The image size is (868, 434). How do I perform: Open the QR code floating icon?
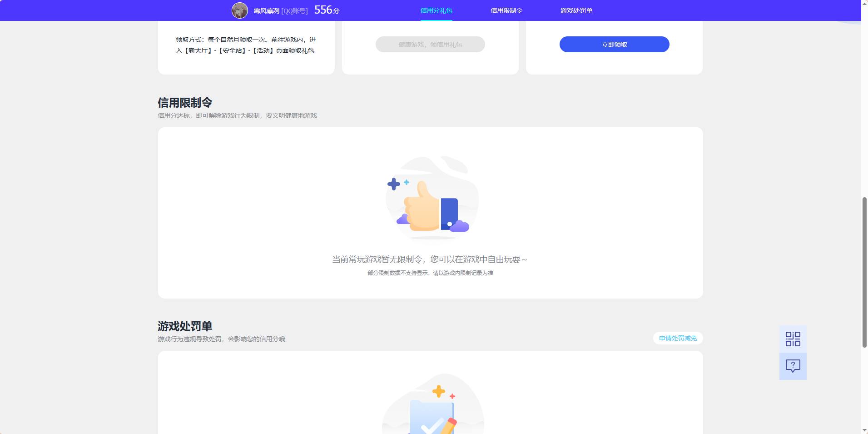[x=793, y=339]
